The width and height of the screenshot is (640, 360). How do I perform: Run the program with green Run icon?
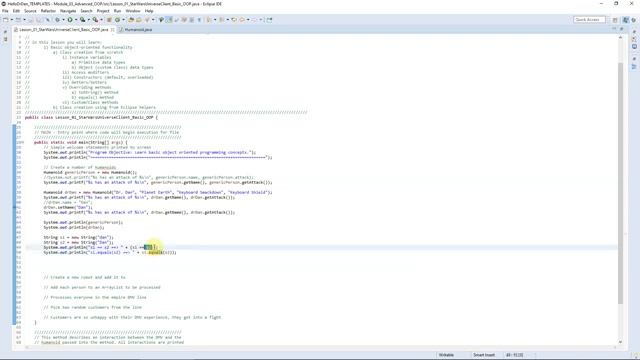70,20
